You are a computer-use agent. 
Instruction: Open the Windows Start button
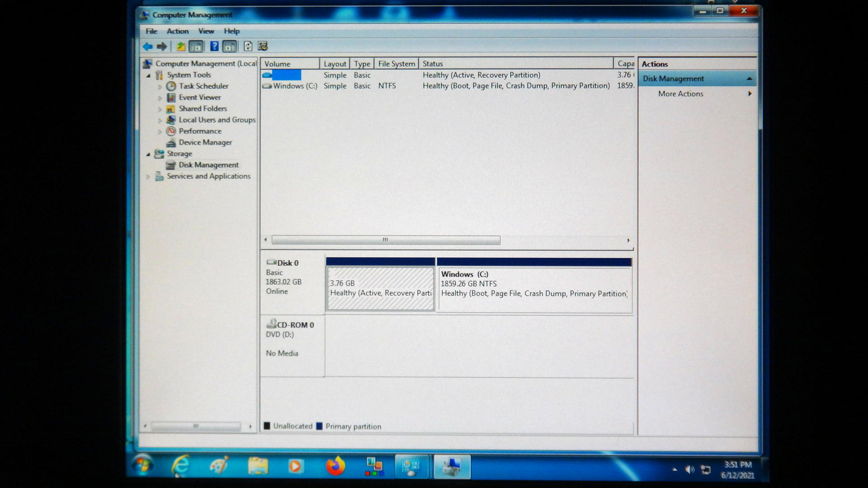(142, 465)
